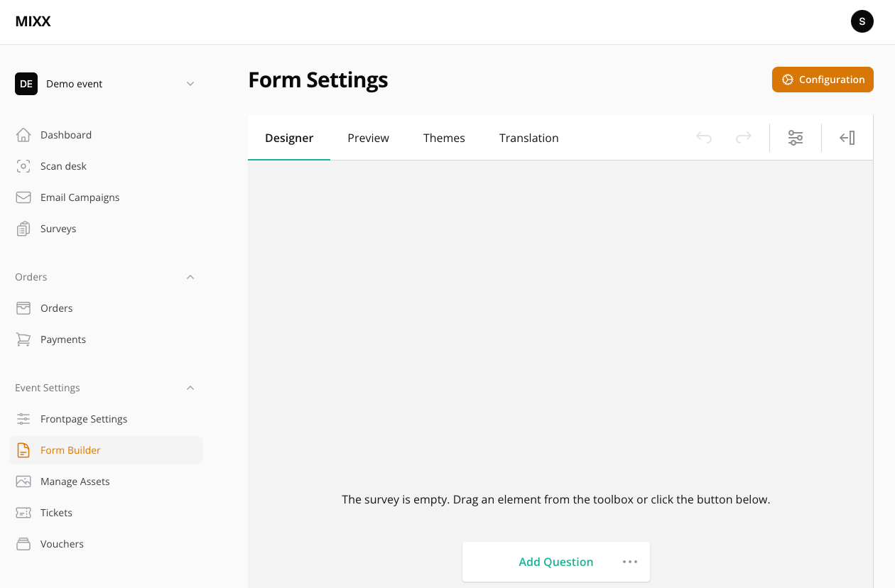Click the orange Configuration button
The width and height of the screenshot is (895, 588).
click(823, 80)
